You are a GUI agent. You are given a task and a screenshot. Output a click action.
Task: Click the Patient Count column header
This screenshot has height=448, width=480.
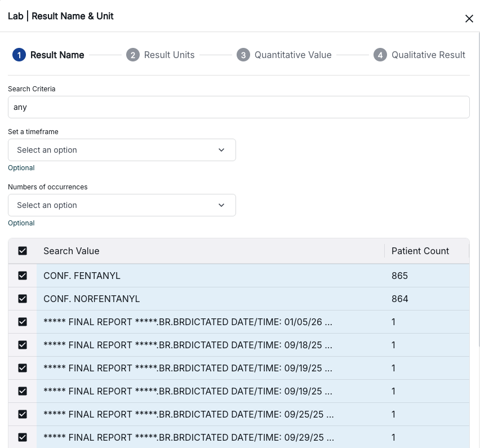coord(420,251)
